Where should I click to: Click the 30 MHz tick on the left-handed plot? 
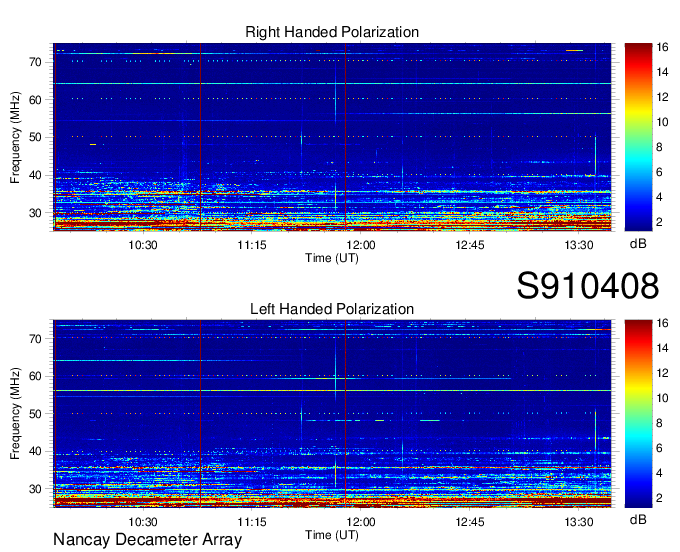click(36, 489)
